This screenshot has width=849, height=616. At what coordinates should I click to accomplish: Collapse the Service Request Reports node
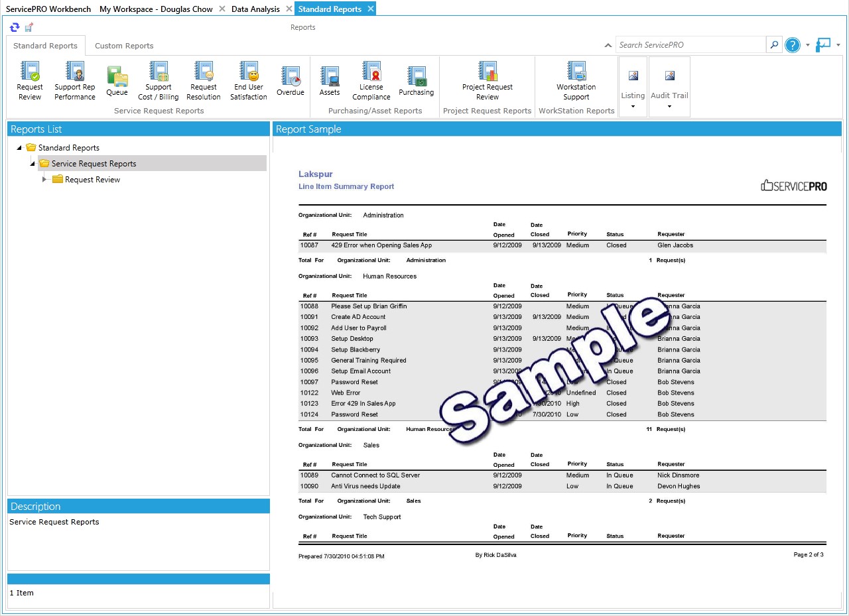point(33,164)
